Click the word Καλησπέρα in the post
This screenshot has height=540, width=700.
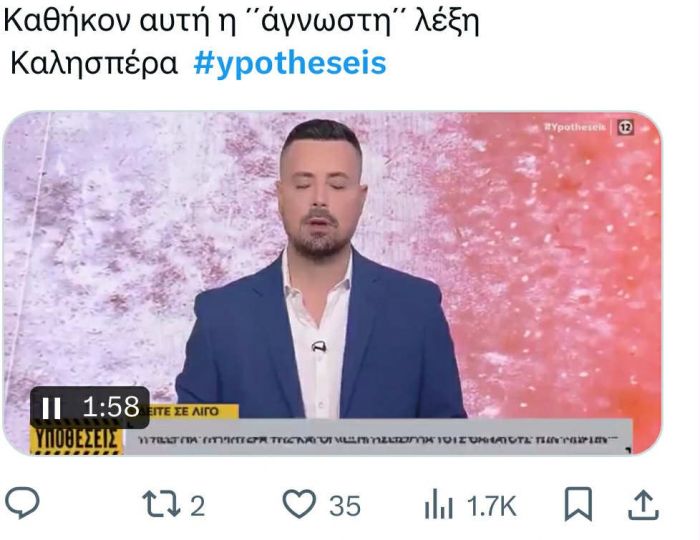94,63
